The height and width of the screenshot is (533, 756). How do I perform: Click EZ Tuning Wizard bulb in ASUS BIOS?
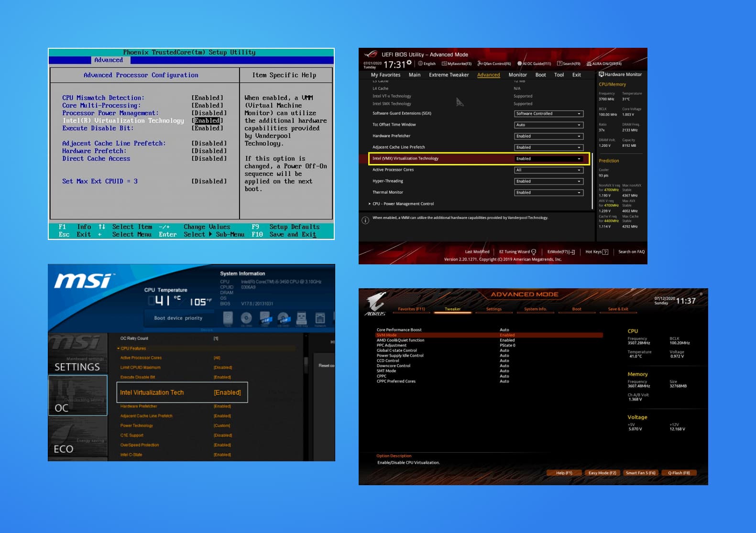coord(534,252)
